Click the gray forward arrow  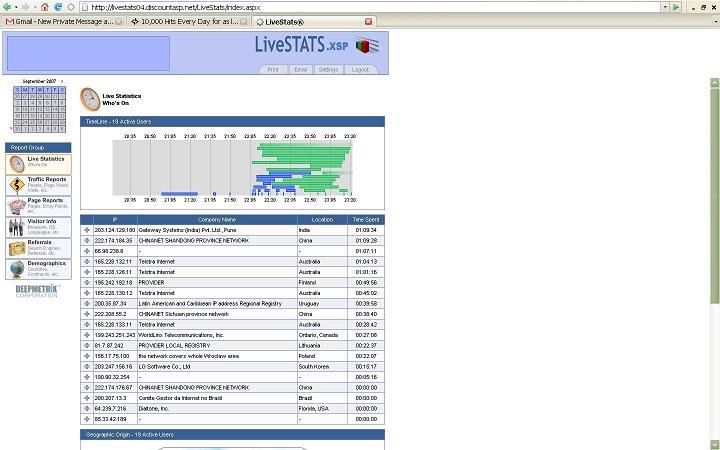tap(26, 7)
